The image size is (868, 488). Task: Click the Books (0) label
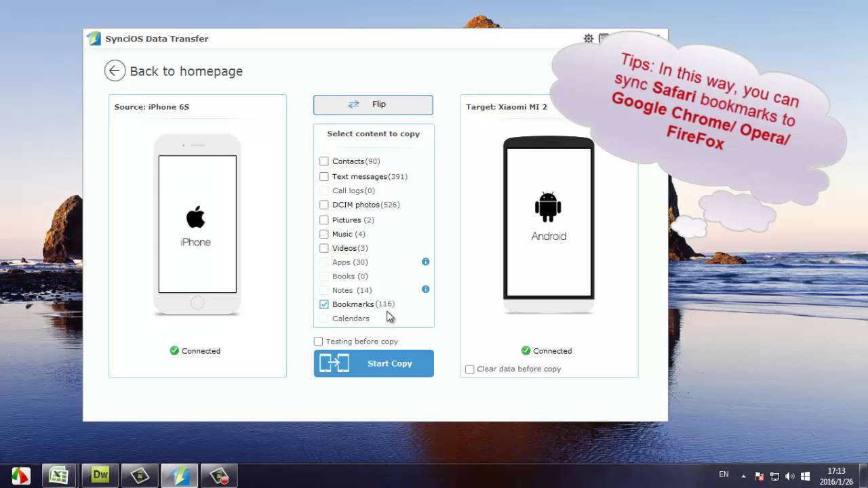click(350, 277)
